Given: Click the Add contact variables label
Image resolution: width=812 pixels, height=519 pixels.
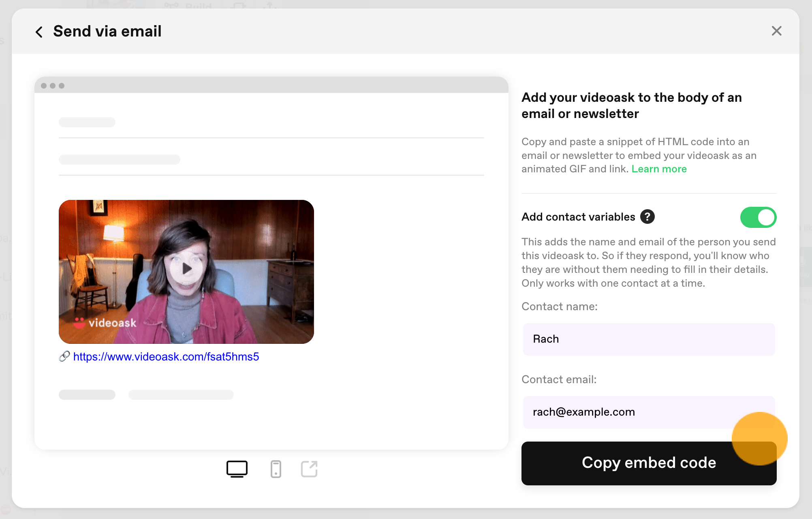Looking at the screenshot, I should [x=578, y=217].
